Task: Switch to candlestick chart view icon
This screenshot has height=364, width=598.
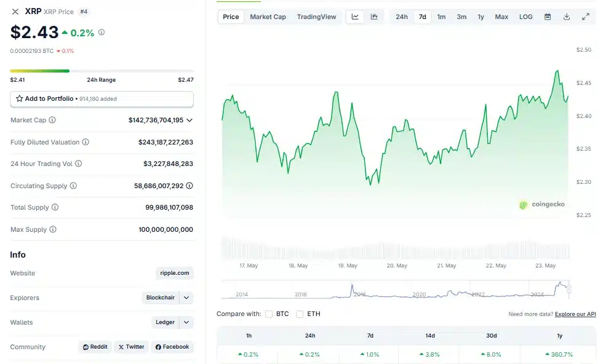Action: pyautogui.click(x=374, y=17)
